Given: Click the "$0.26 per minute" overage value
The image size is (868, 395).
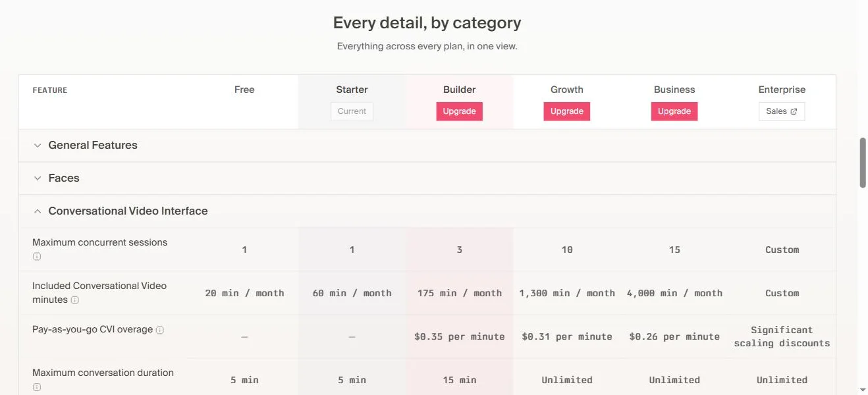Looking at the screenshot, I should pyautogui.click(x=674, y=336).
